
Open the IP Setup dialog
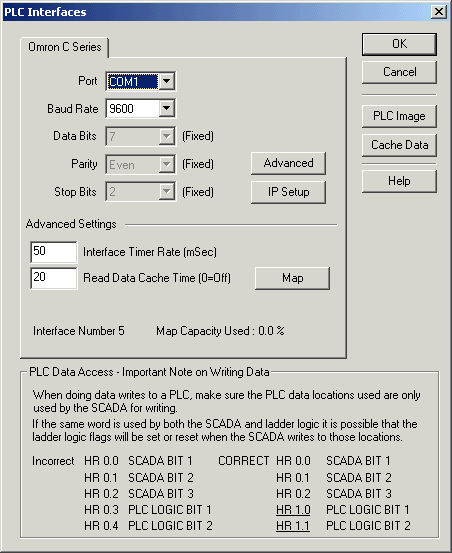(x=288, y=192)
